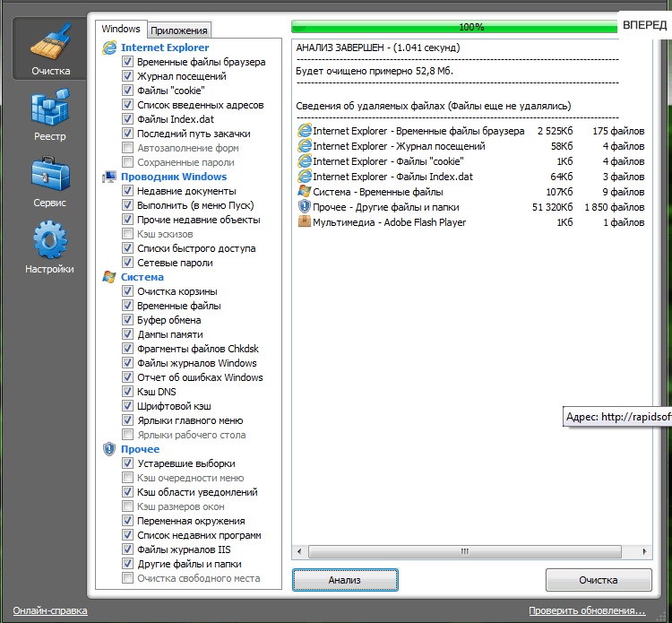Uncheck Файлы журналов IIS
The image size is (672, 623).
127,549
